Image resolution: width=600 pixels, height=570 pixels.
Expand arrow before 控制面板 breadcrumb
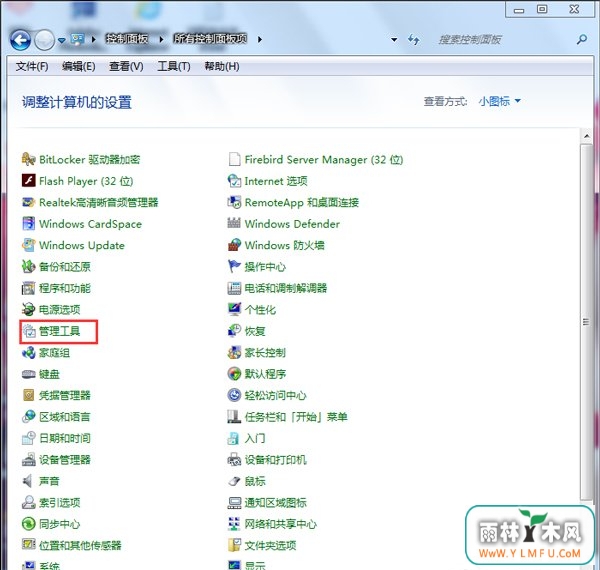(93, 39)
